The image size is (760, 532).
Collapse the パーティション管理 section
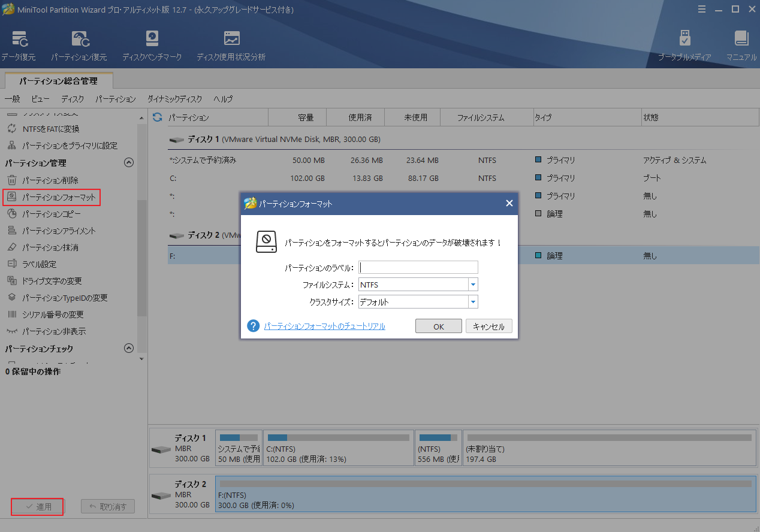tap(128, 163)
